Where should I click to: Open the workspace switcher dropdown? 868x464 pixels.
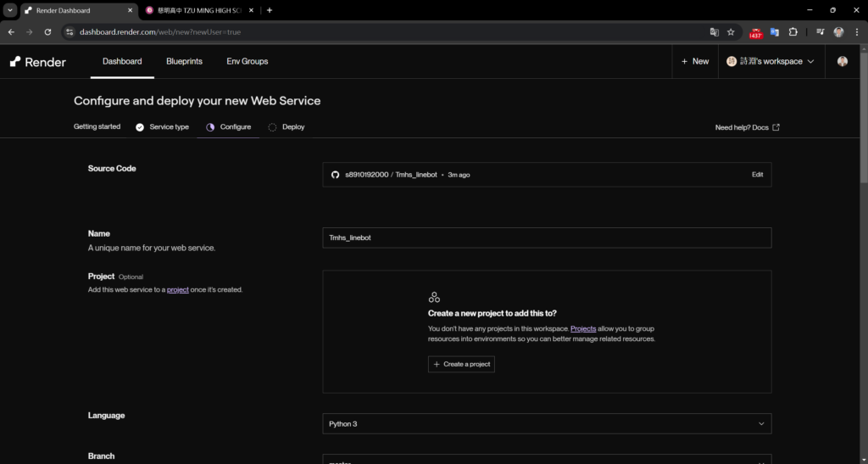pyautogui.click(x=771, y=61)
